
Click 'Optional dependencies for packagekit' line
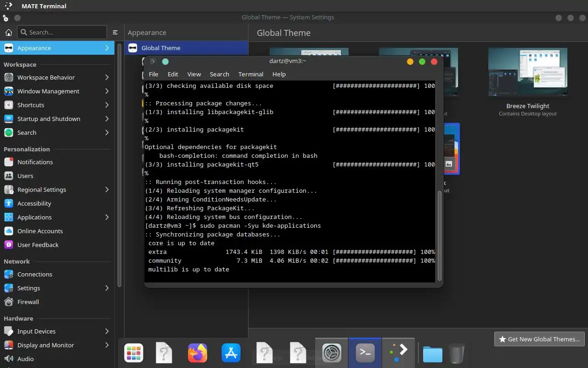(211, 147)
